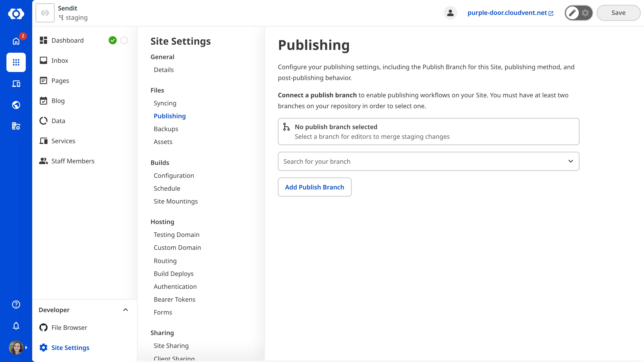Collapse the Developer section chevron
Viewport: 644px width, 362px height.
tap(126, 310)
